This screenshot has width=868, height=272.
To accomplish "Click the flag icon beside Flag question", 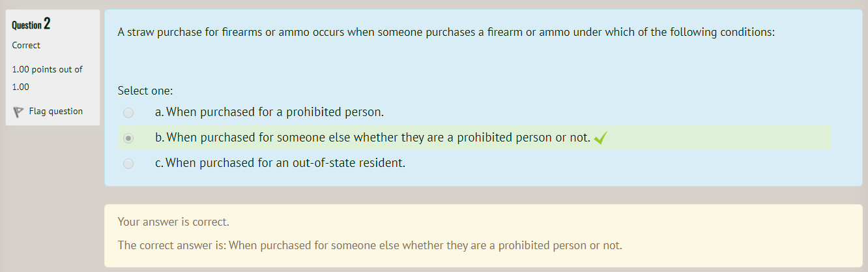I will coord(18,112).
